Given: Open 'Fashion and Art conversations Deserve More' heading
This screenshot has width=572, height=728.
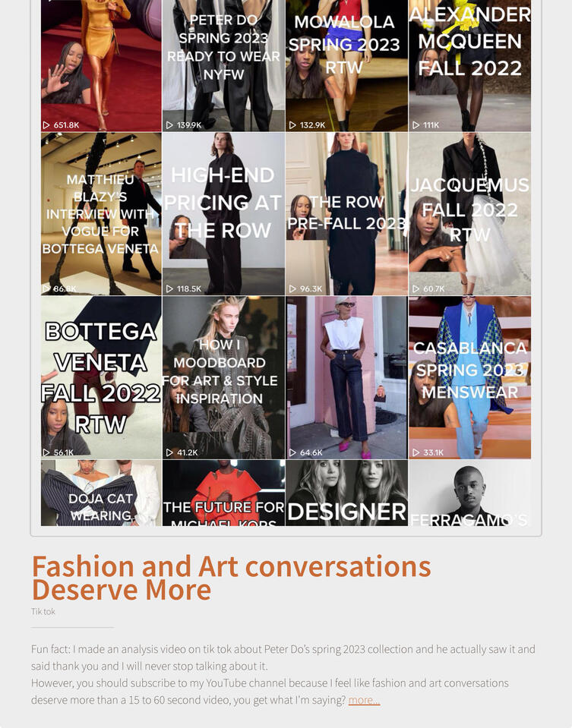Looking at the screenshot, I should tap(231, 578).
